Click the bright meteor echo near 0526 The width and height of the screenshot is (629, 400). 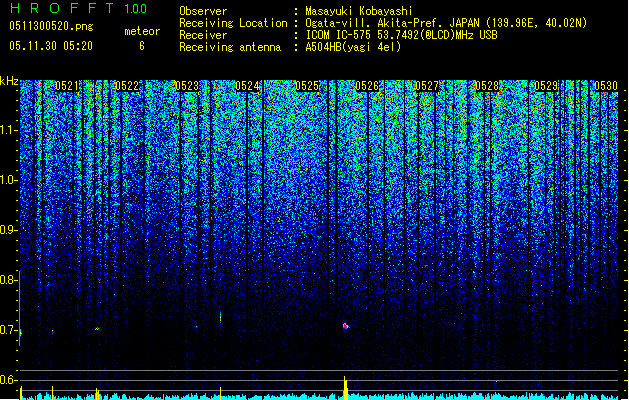(x=346, y=326)
